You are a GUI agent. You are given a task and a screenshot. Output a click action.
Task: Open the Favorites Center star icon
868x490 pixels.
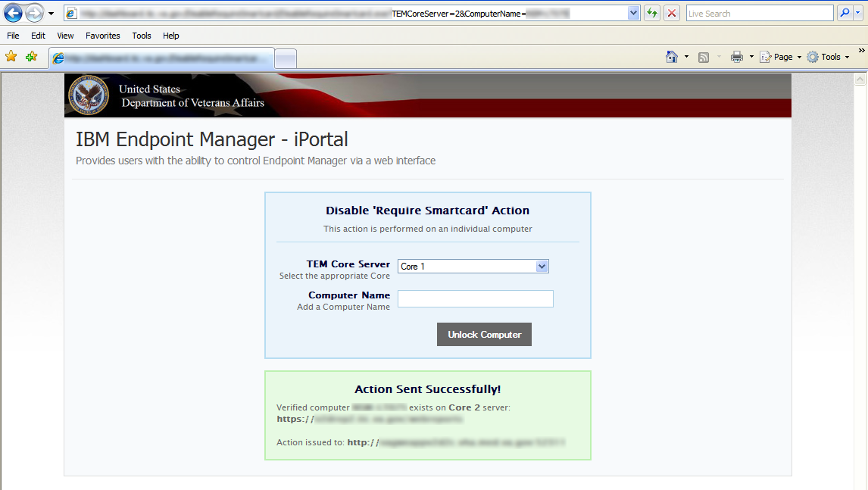click(11, 57)
